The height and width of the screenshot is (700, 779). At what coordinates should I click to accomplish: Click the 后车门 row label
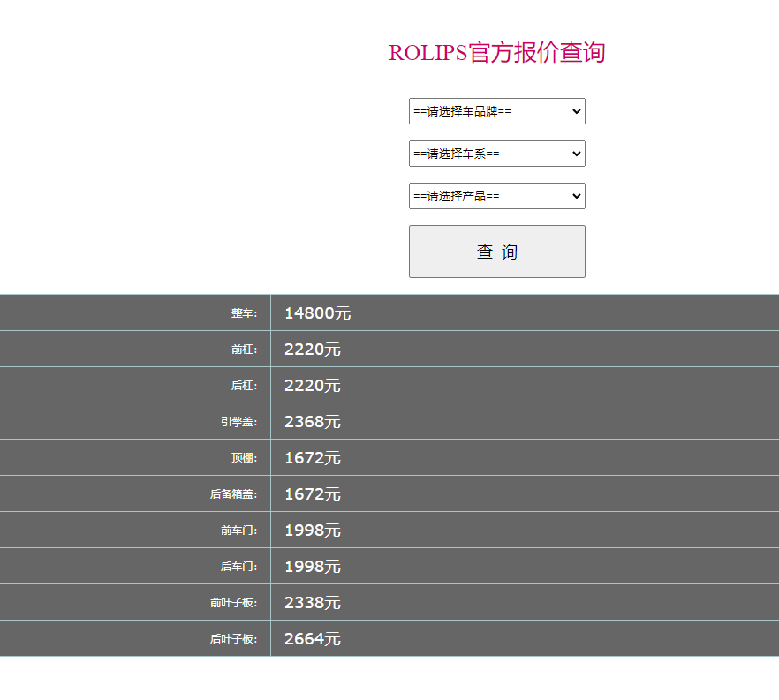[x=238, y=567]
